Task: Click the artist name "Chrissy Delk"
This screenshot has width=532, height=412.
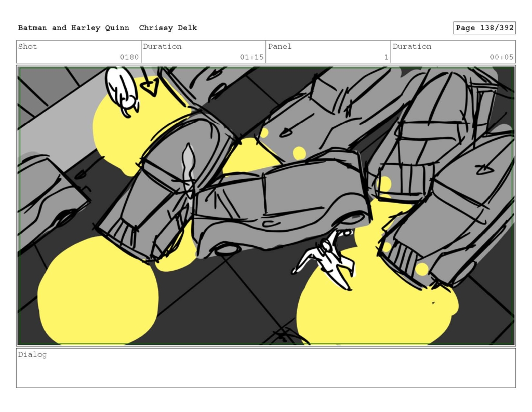Action: 168,28
